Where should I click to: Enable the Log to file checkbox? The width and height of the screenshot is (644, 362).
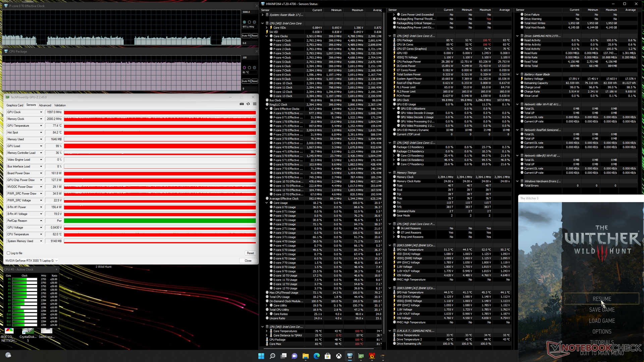[x=8, y=253]
